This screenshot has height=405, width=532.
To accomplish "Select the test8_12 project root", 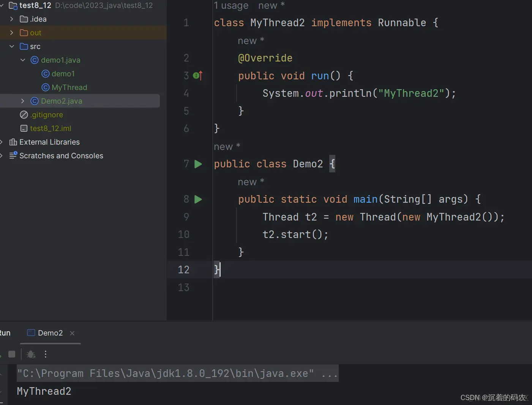I will pyautogui.click(x=35, y=5).
